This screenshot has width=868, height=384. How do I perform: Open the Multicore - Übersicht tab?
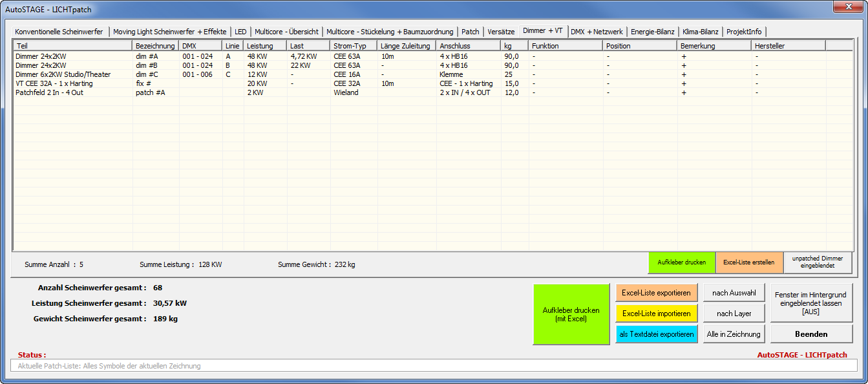(x=286, y=32)
